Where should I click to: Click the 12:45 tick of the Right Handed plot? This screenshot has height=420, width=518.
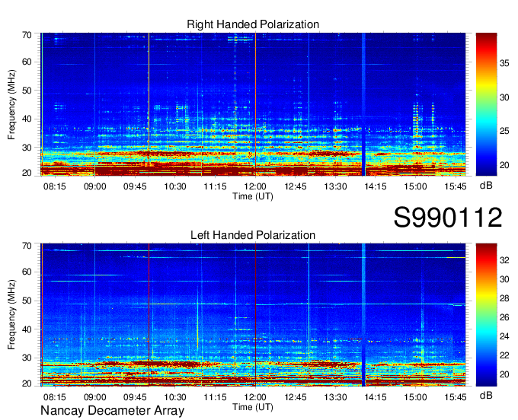(296, 186)
